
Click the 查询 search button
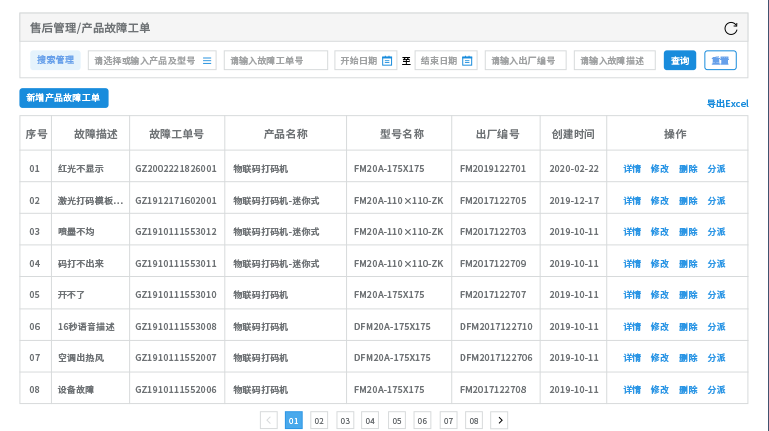(680, 61)
